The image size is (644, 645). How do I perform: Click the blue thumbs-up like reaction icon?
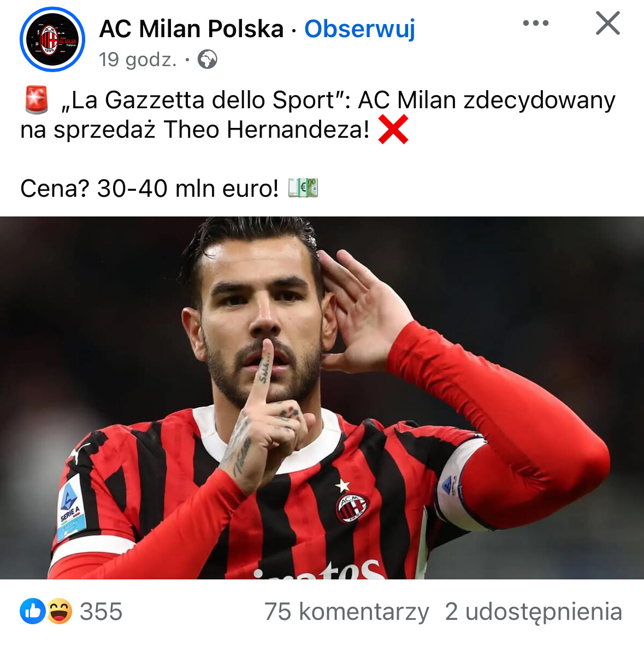(32, 611)
